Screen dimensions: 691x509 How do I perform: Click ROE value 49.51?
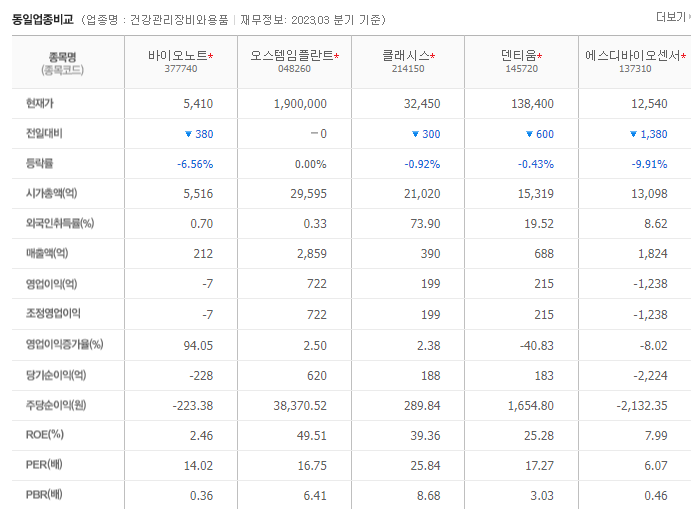point(312,435)
